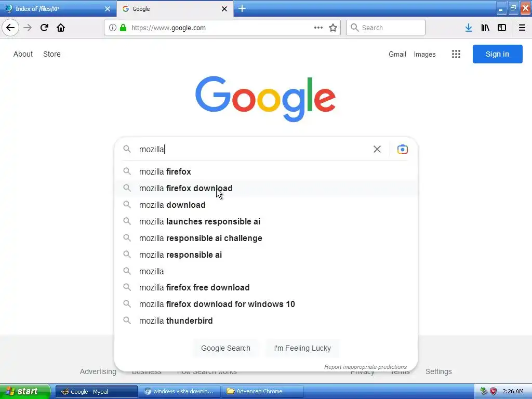
Task: Switch to Google - Mypal taskbar item
Action: pos(96,392)
